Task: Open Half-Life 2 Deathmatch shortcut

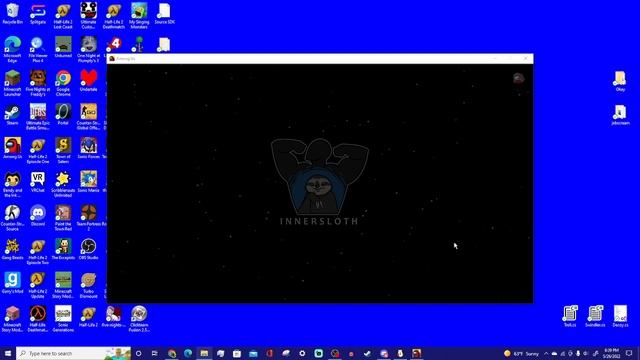Action: click(x=113, y=16)
